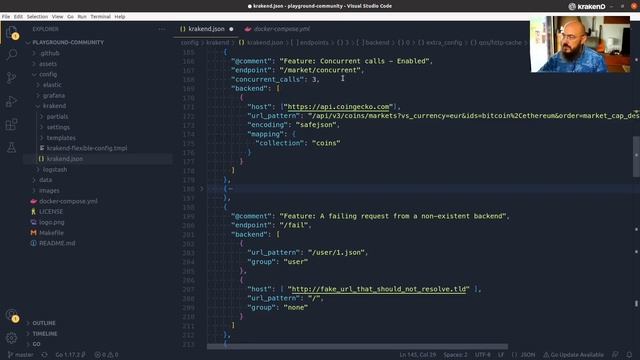Expand the data folder
Viewport: 640px width, 360px height.
(45, 180)
